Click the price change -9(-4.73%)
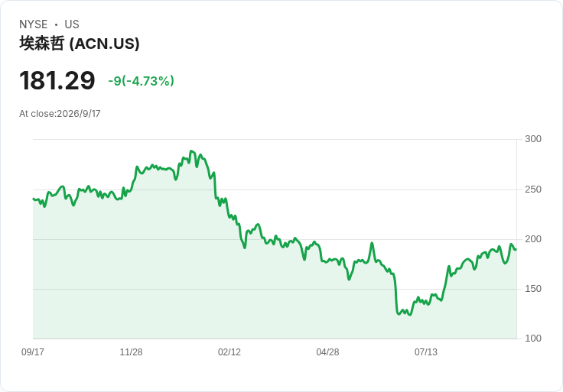Viewport: 563px width, 392px height. pos(141,81)
